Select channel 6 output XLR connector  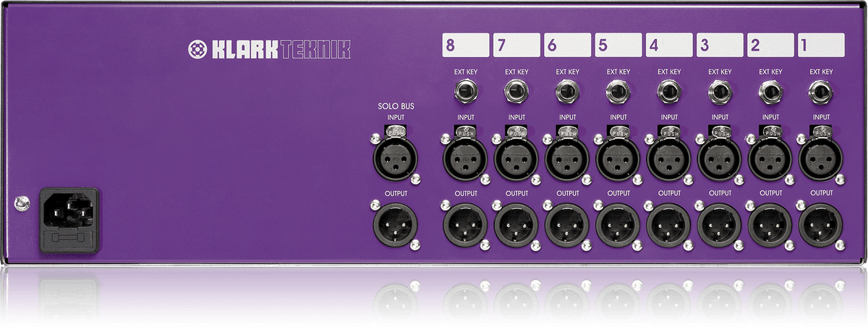click(x=567, y=225)
